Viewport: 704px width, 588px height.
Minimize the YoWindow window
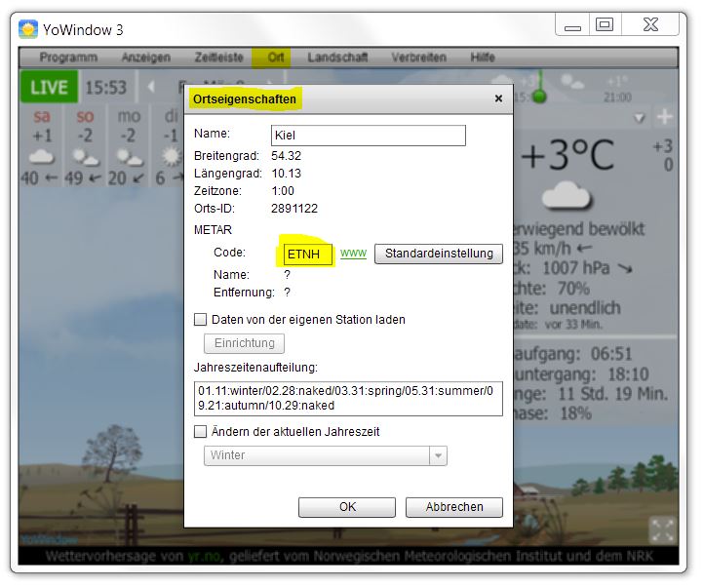[572, 24]
